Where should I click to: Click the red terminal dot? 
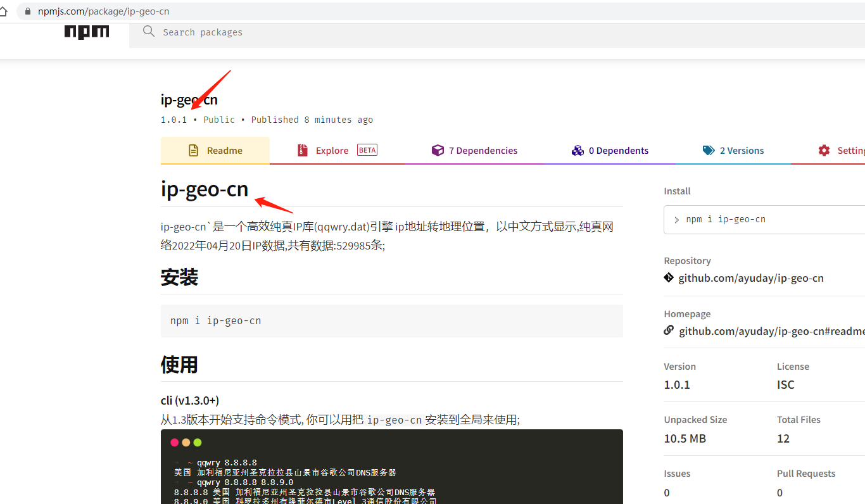click(175, 443)
